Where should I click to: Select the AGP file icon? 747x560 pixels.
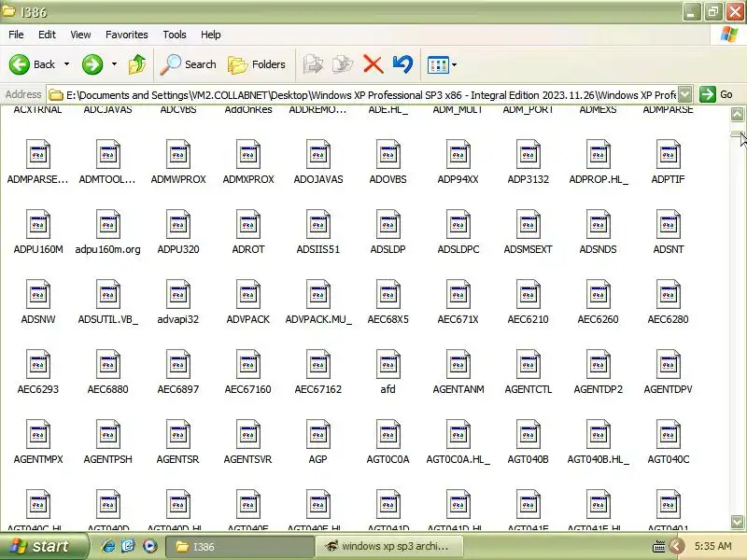tap(318, 434)
